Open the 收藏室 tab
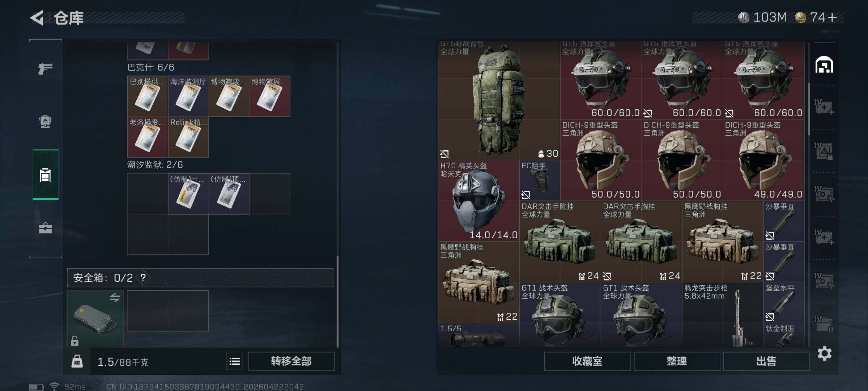868x391 pixels. tap(587, 361)
